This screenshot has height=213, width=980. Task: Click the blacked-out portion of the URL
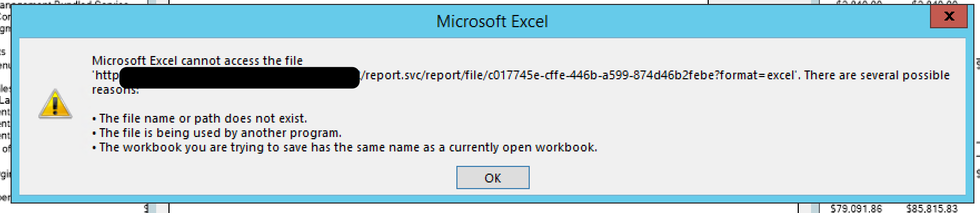240,78
